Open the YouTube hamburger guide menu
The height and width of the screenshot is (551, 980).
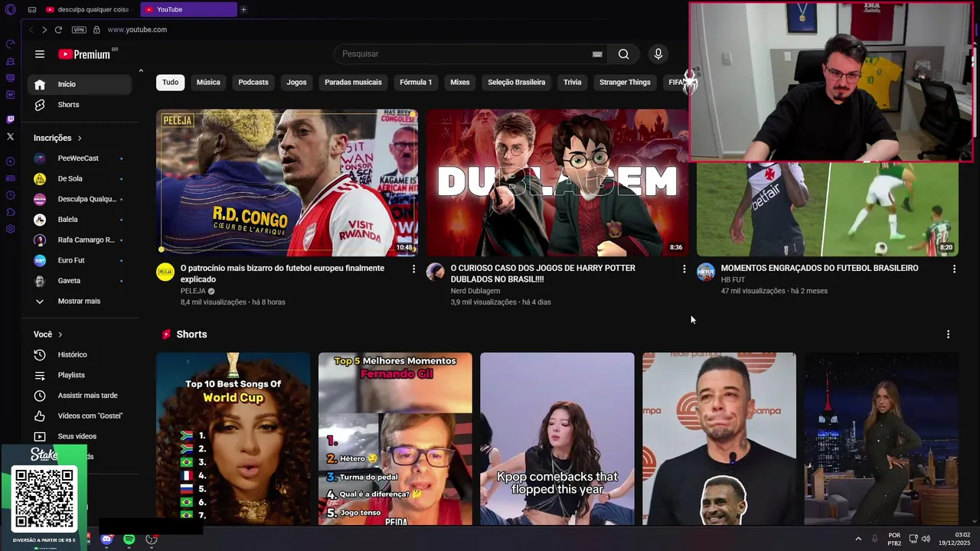tap(40, 54)
